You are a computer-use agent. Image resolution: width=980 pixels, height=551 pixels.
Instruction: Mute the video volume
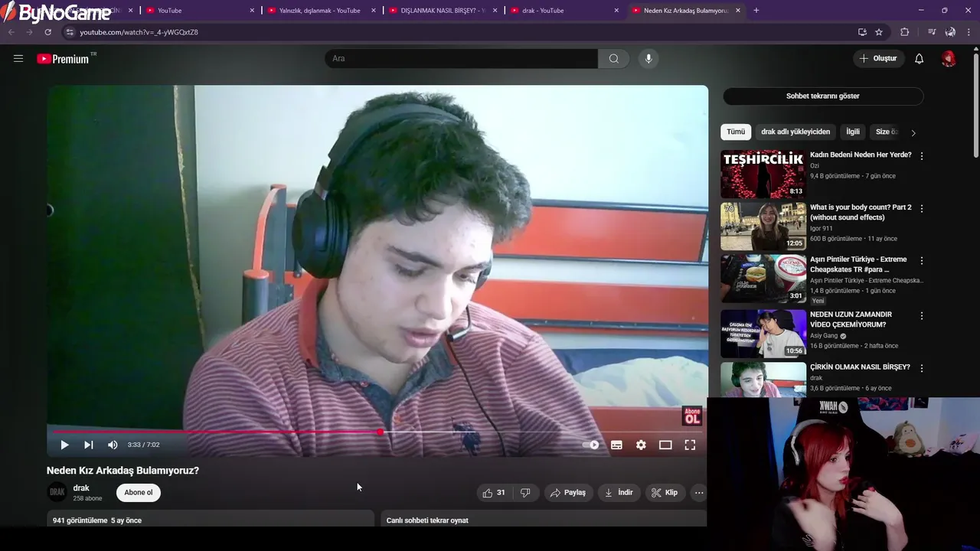tap(113, 445)
